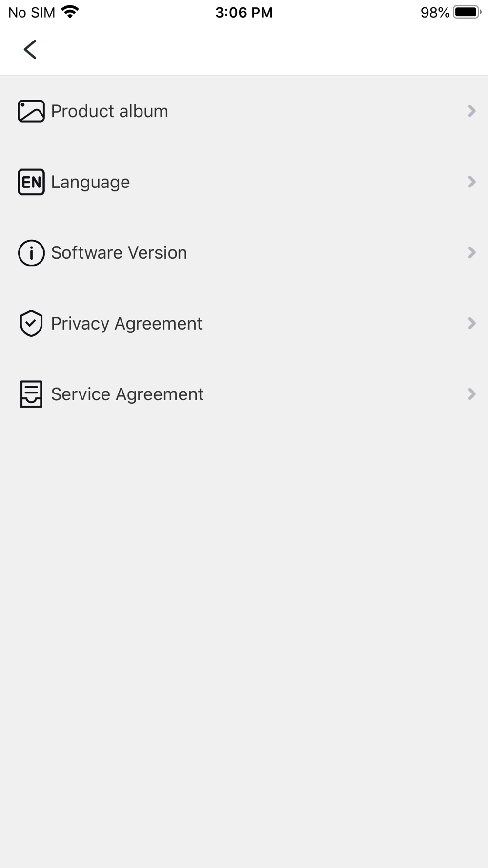Expand Product album using its chevron
The image size is (488, 868).
(x=471, y=111)
